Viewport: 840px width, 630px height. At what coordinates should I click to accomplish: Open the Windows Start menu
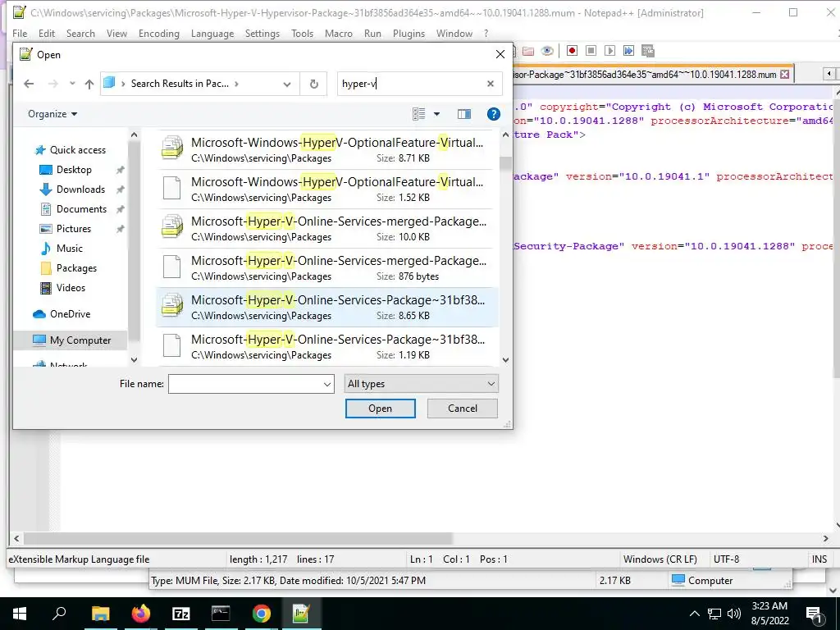20,614
